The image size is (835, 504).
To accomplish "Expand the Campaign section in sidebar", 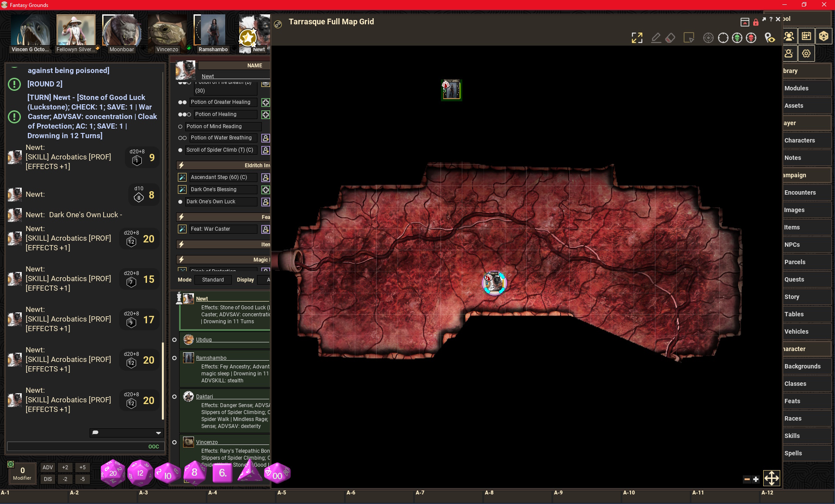I will tap(807, 175).
